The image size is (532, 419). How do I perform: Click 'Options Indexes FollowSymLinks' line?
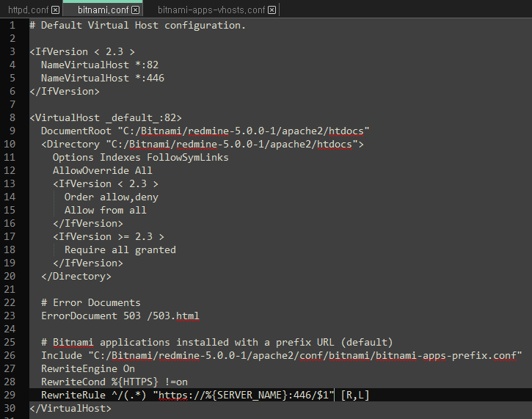(140, 158)
